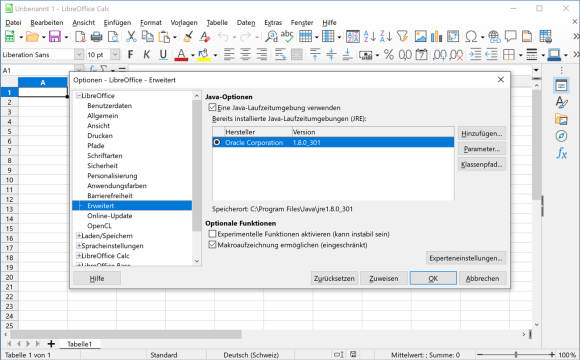This screenshot has height=360, width=580.
Task: Click the Save document toolbar icon
Action: point(55,37)
